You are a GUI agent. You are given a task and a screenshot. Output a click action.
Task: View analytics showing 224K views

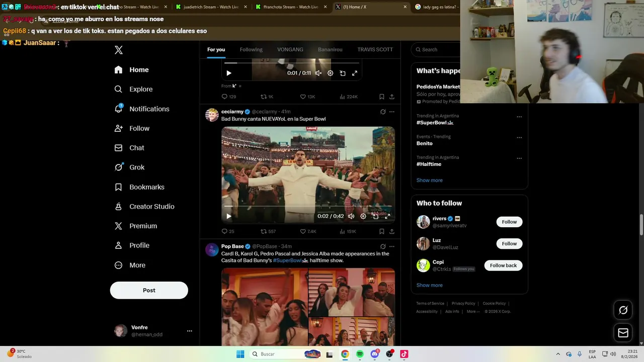pos(349,97)
